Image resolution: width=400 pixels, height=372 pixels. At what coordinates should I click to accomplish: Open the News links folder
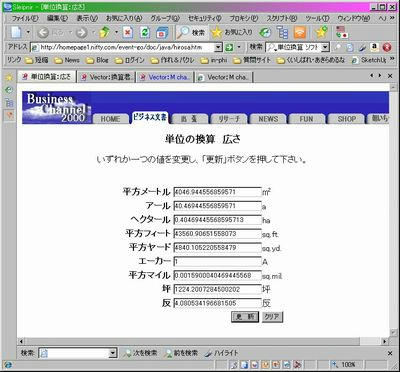(67, 60)
